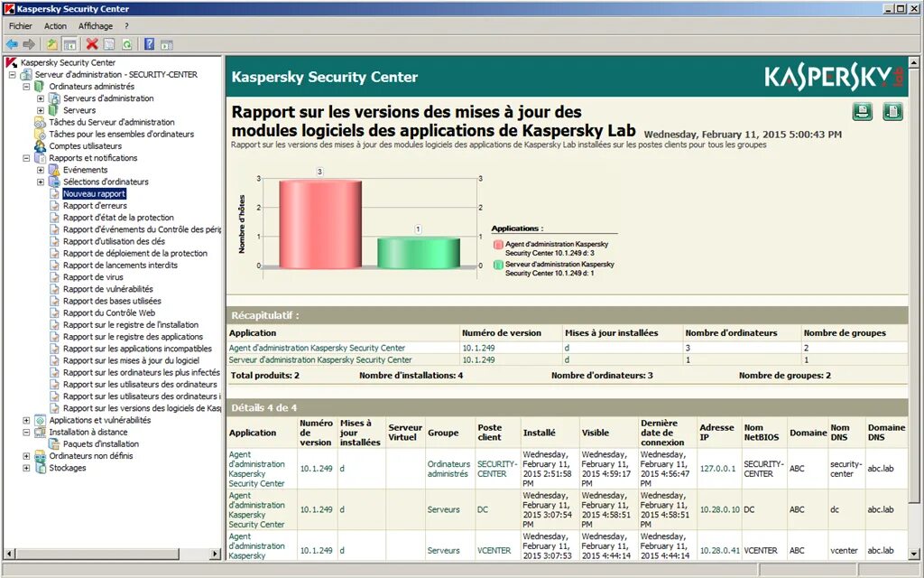Click the green Refresh toolbar icon
924x578 pixels.
click(x=126, y=44)
